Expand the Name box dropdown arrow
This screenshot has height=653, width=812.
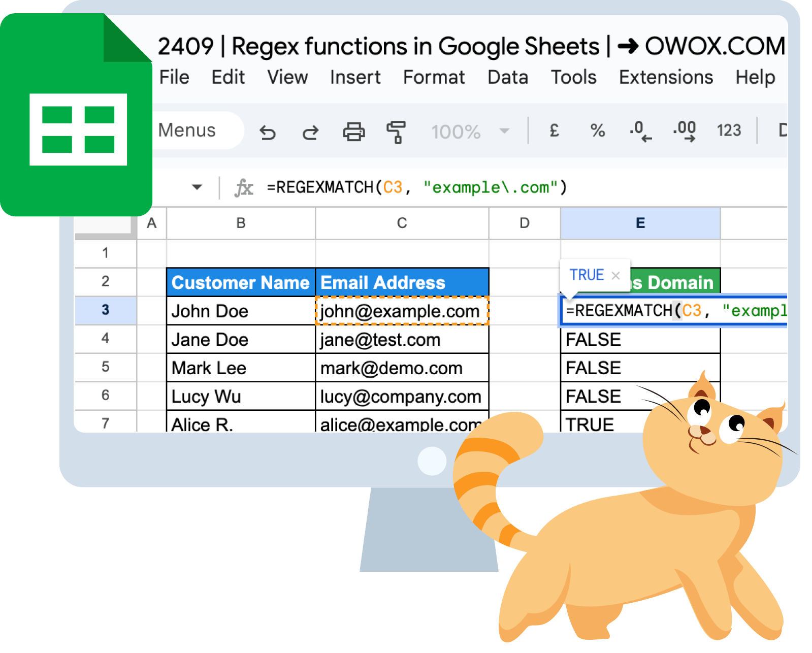point(197,187)
